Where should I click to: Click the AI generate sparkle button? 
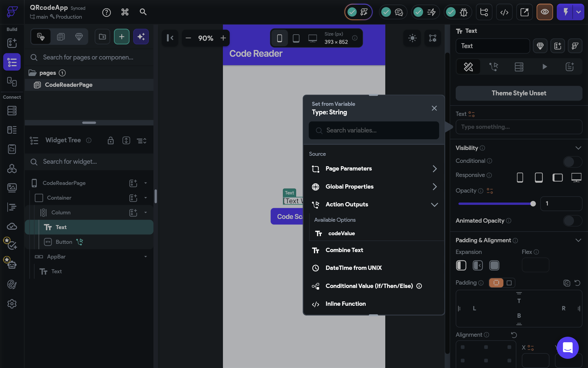click(x=141, y=37)
